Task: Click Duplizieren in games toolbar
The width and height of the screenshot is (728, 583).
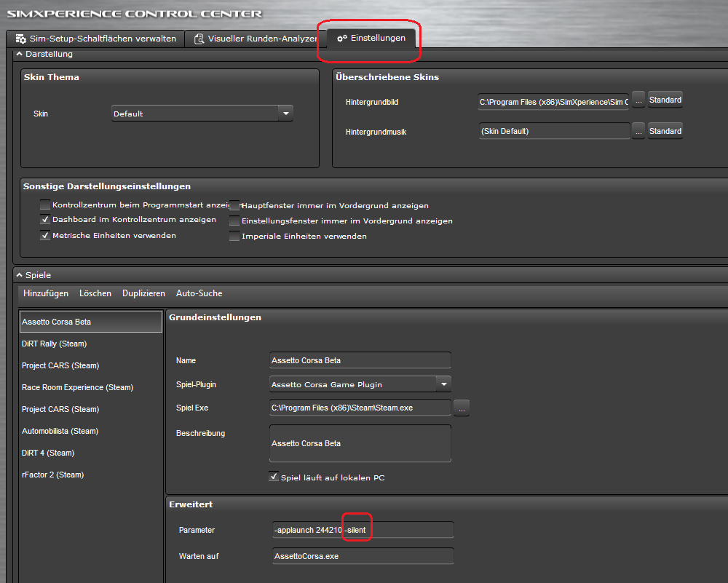Action: click(143, 293)
